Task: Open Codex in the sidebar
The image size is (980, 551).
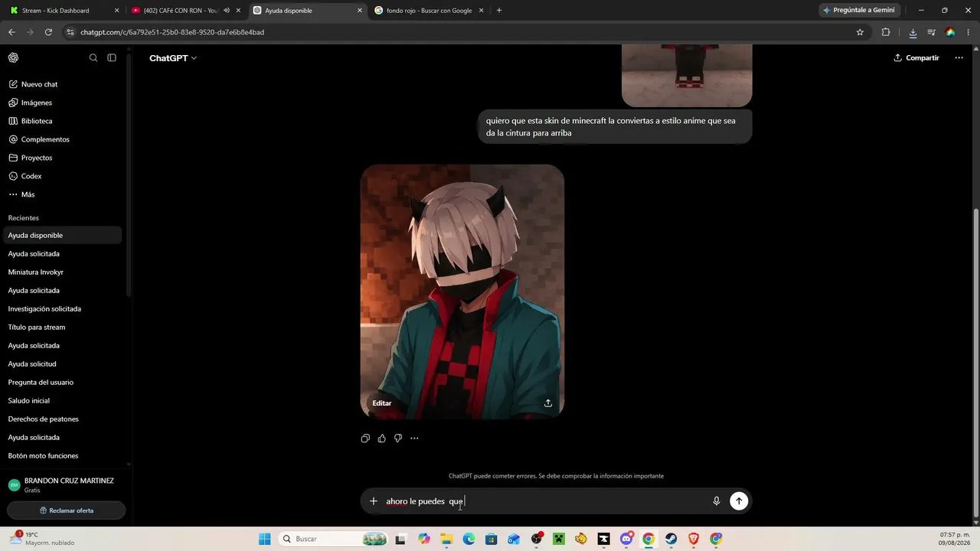Action: (x=63, y=176)
